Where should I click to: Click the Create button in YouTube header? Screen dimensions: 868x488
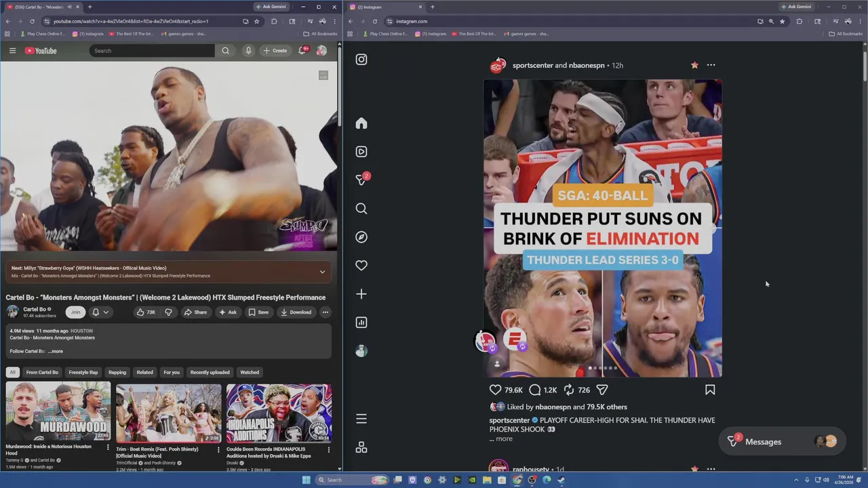(x=275, y=51)
